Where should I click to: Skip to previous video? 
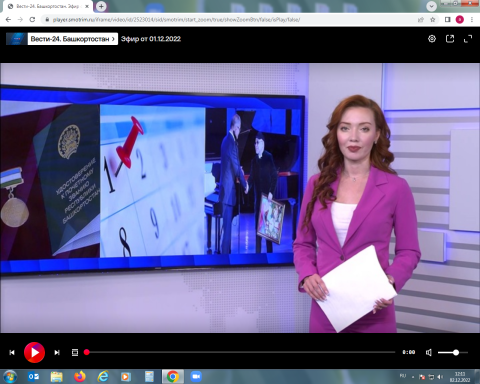[12, 352]
